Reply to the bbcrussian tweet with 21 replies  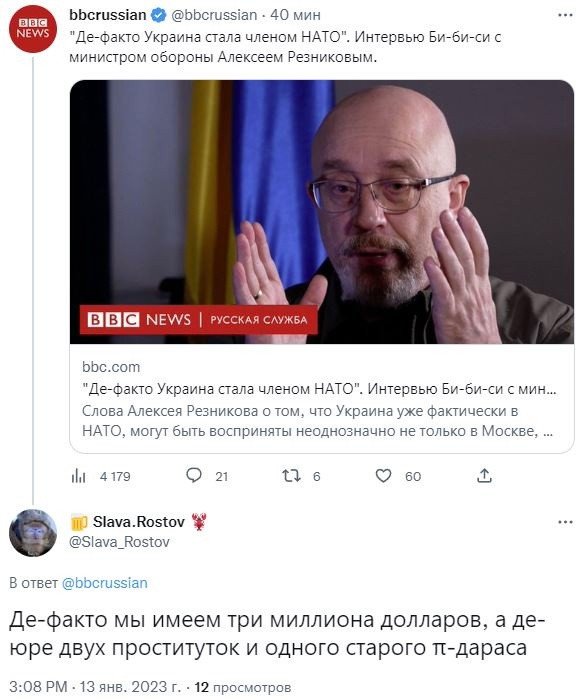[207, 476]
